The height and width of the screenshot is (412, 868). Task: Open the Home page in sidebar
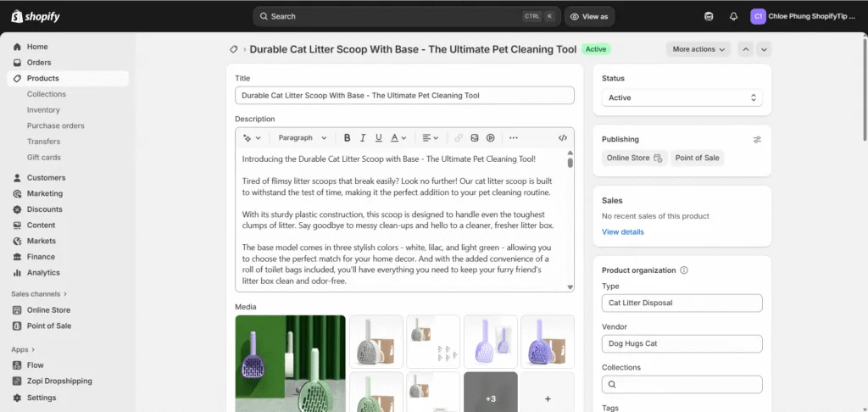tap(37, 47)
